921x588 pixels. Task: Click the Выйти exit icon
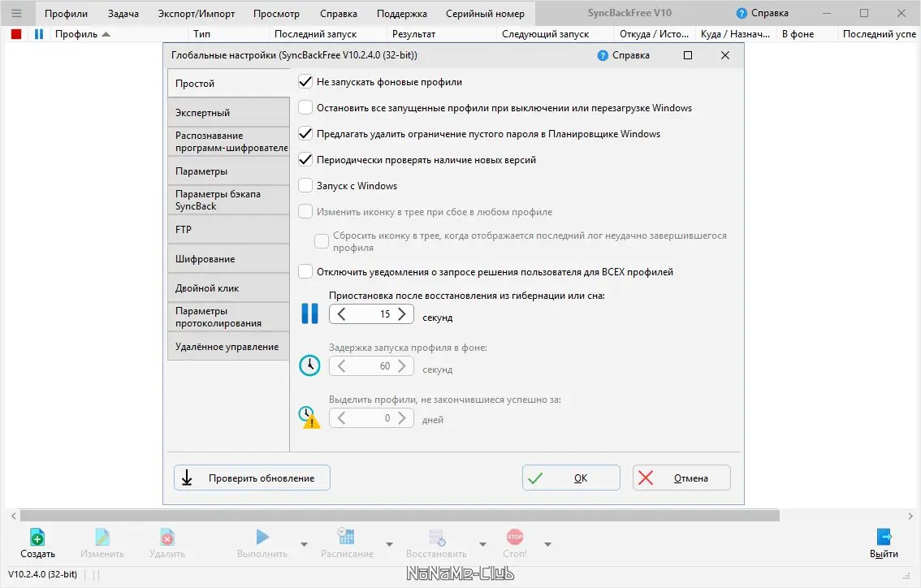tap(884, 537)
